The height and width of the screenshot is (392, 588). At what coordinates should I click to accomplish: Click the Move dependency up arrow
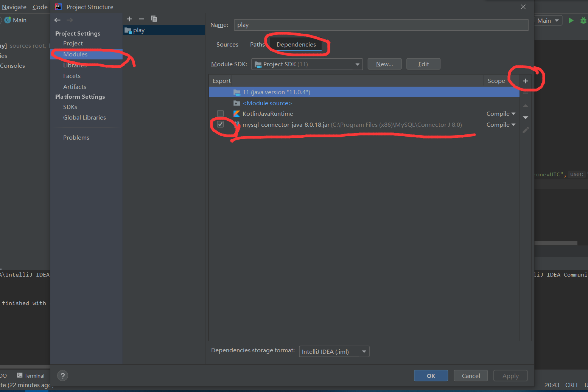coord(525,106)
